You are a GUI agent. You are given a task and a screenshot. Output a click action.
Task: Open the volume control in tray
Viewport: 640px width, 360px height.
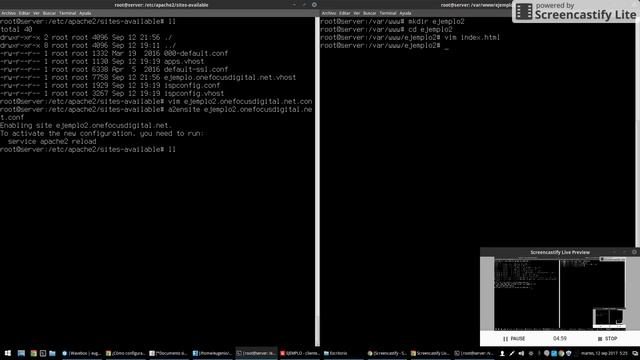521,353
